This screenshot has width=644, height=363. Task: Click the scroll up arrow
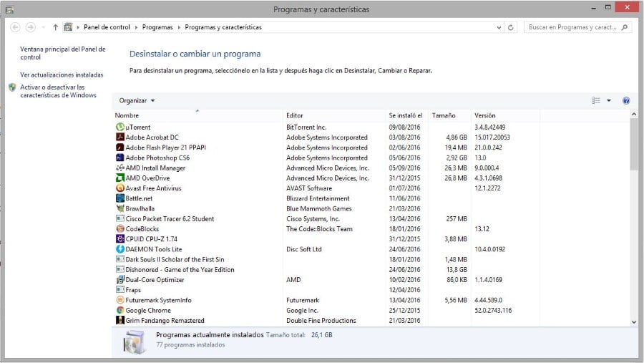(634, 115)
